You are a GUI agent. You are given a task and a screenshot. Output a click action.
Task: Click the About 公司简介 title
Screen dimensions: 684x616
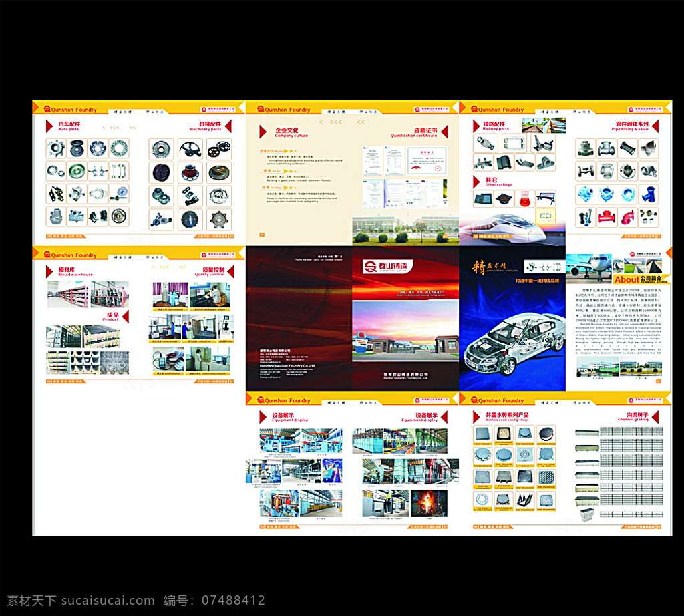641,280
